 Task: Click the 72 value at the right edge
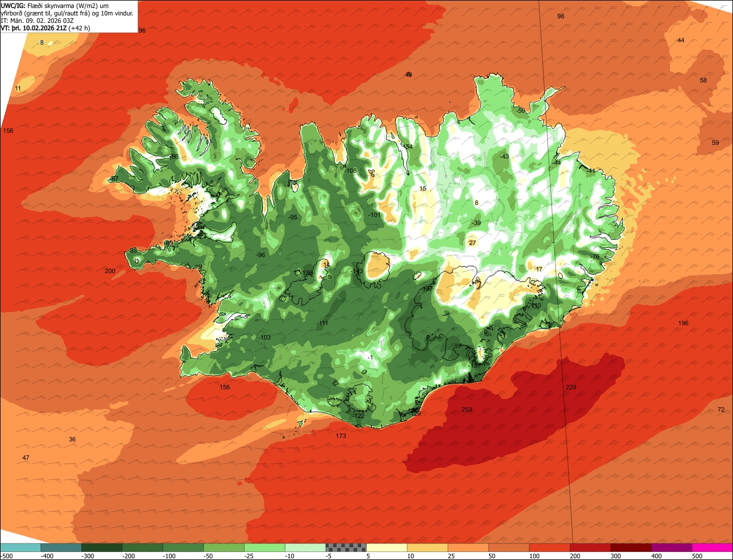click(x=721, y=409)
